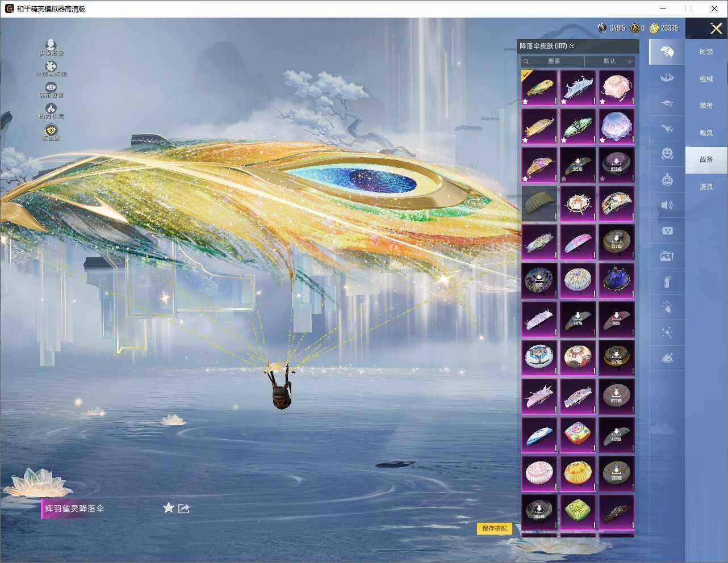
Task: Select the wing-shaped category icon in sidebar
Action: [x=667, y=78]
